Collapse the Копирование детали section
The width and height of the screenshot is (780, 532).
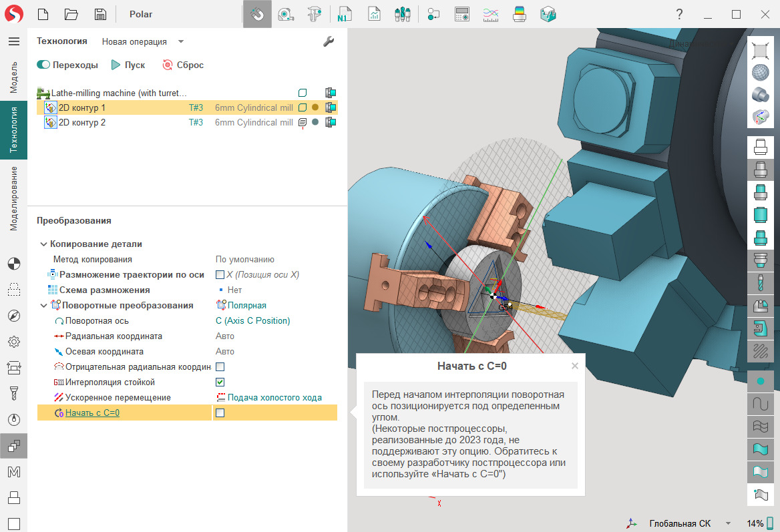(x=44, y=244)
